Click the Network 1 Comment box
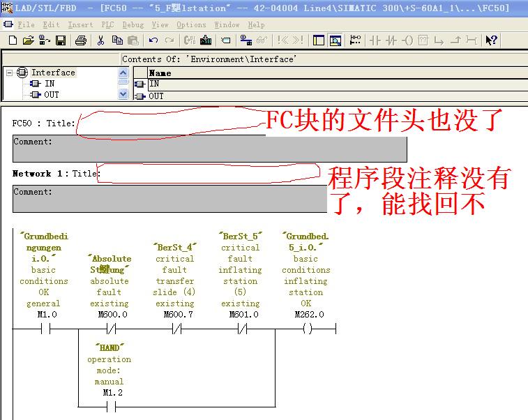528x420 pixels. (169, 199)
